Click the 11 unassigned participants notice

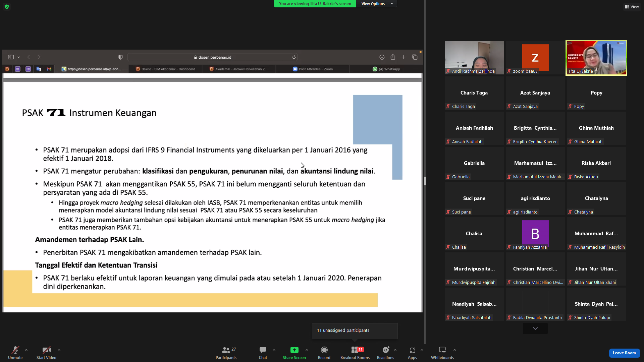(x=355, y=330)
